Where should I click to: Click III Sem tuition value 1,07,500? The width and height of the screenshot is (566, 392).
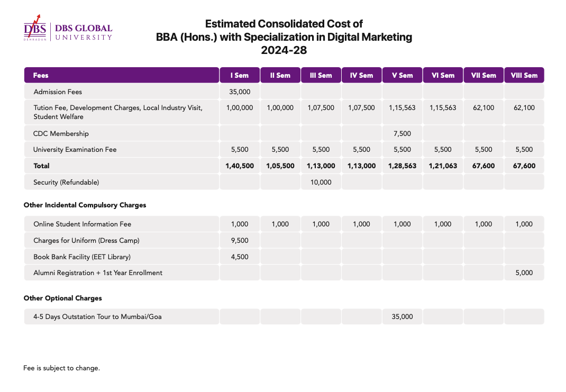coord(321,107)
